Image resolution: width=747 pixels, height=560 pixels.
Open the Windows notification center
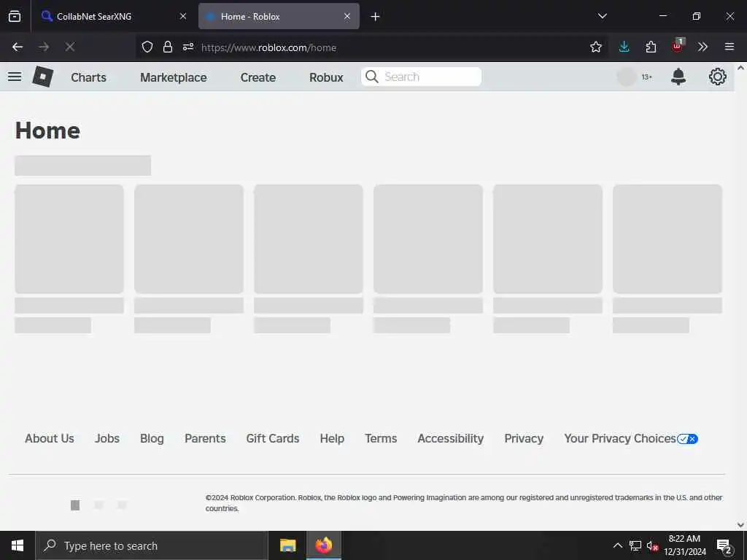[x=724, y=546]
